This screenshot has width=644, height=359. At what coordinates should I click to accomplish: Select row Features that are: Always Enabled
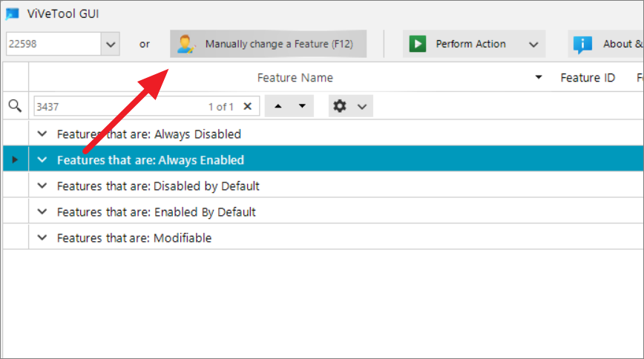(323, 159)
